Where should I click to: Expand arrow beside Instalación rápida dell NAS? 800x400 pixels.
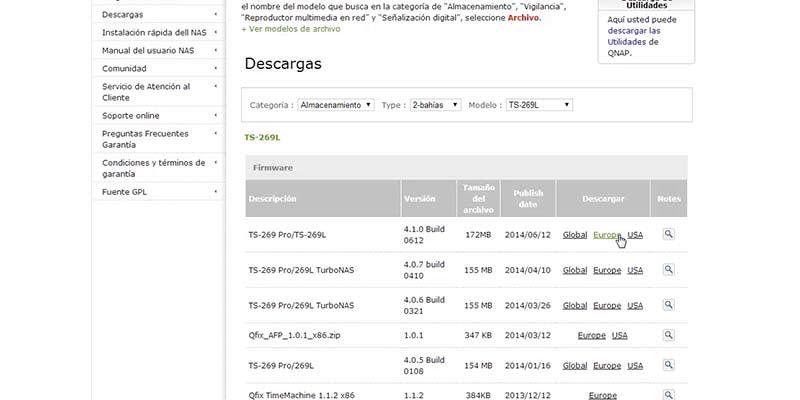[215, 32]
